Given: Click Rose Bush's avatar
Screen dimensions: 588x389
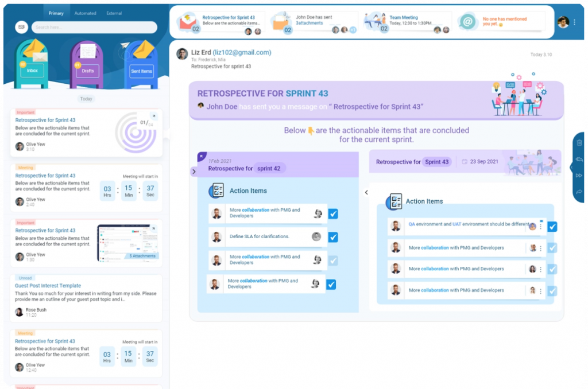Looking at the screenshot, I should (x=19, y=312).
